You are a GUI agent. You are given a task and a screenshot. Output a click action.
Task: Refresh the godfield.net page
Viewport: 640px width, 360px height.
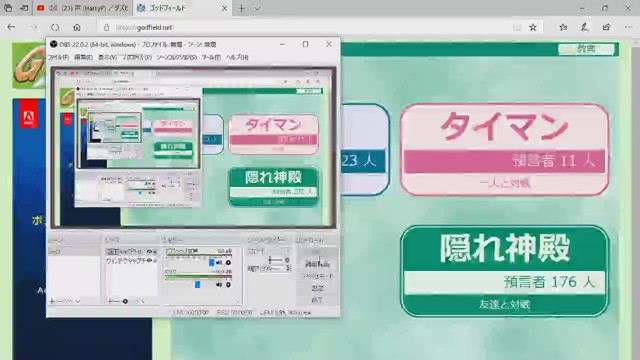[55, 27]
